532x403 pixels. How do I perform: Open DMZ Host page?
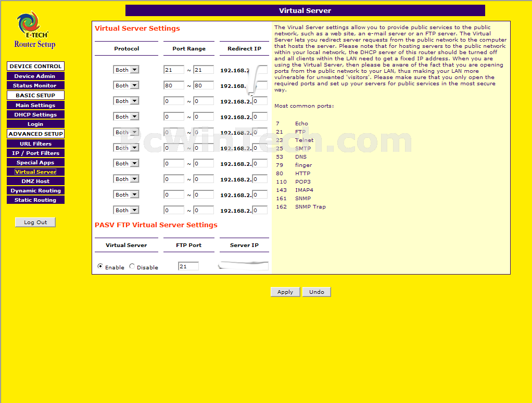(x=35, y=181)
